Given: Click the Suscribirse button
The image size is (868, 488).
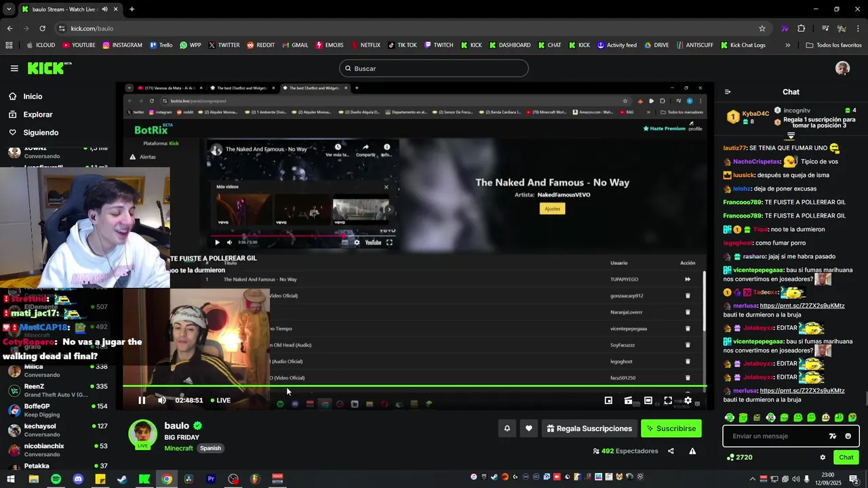Looking at the screenshot, I should [671, 428].
